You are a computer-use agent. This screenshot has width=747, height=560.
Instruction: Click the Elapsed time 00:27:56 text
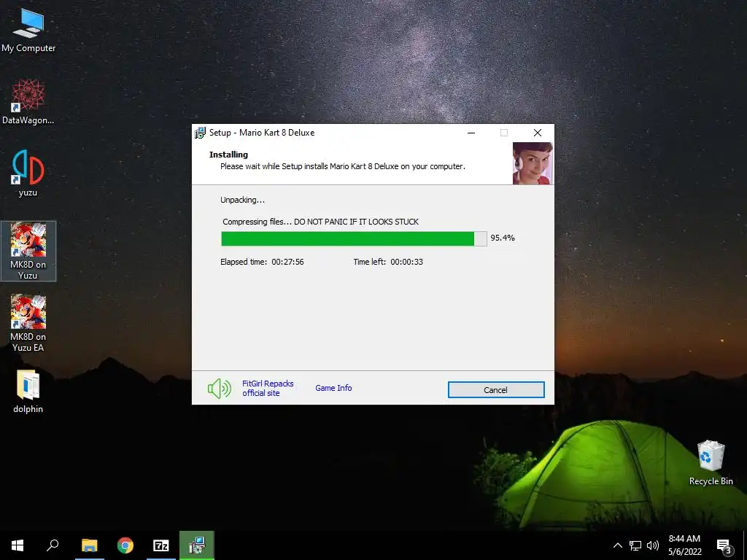pyautogui.click(x=262, y=262)
